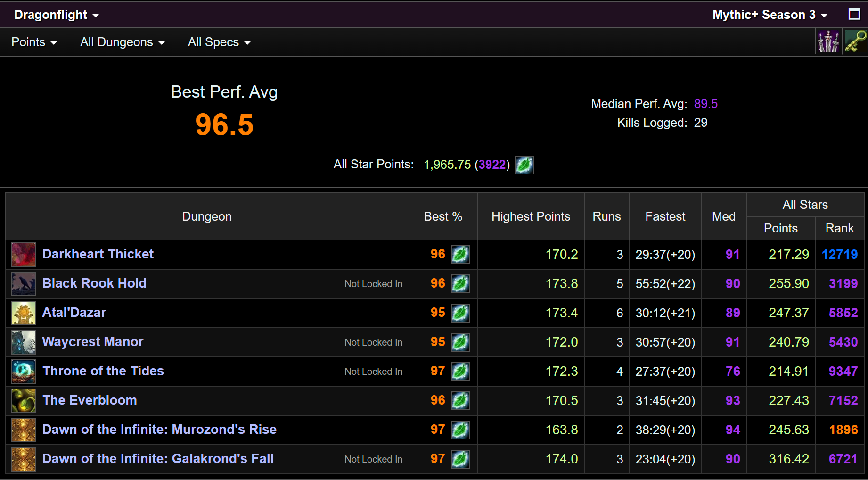Click the Dungeon column header

click(207, 216)
